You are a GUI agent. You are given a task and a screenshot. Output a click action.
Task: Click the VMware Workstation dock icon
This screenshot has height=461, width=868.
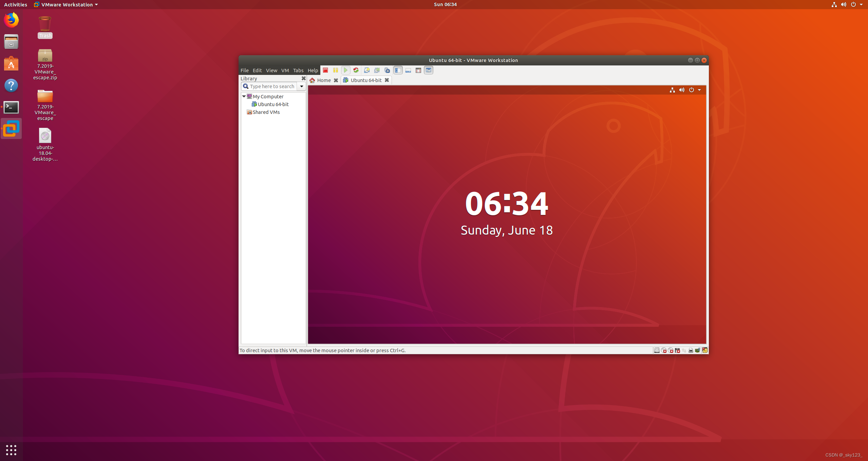pos(11,129)
